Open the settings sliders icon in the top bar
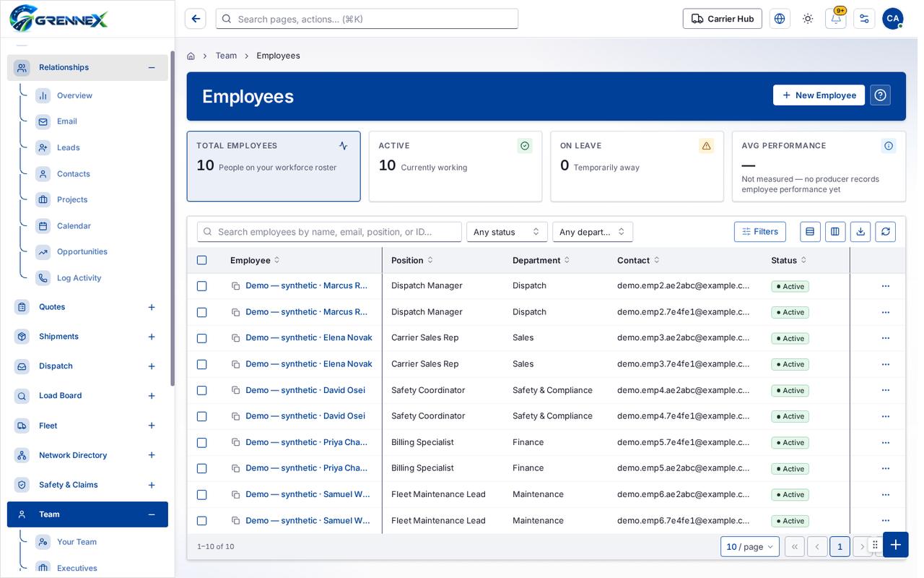 tap(864, 19)
